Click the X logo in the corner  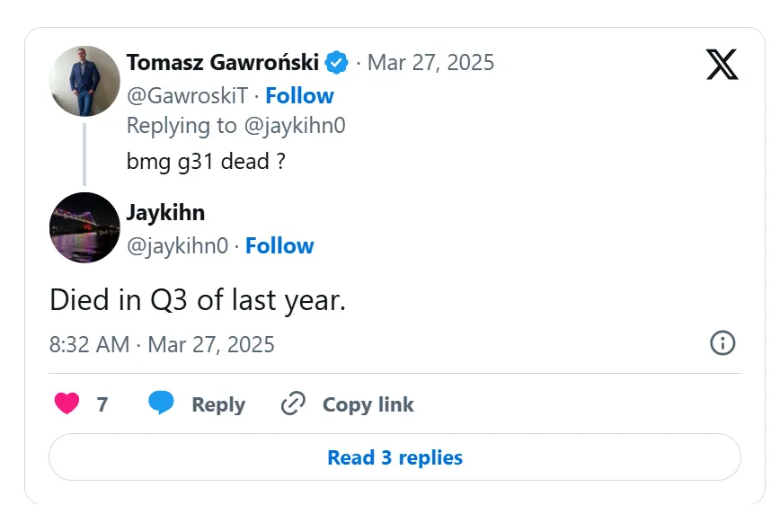tap(722, 64)
